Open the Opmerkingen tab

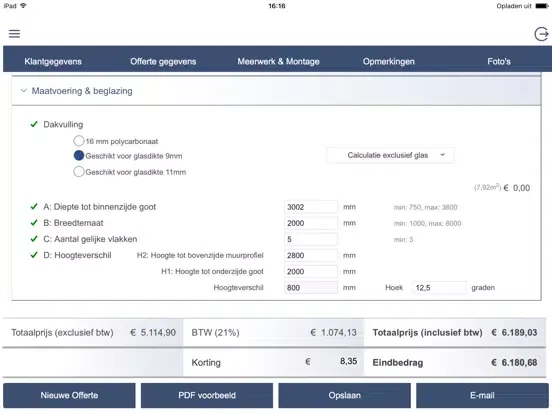389,62
